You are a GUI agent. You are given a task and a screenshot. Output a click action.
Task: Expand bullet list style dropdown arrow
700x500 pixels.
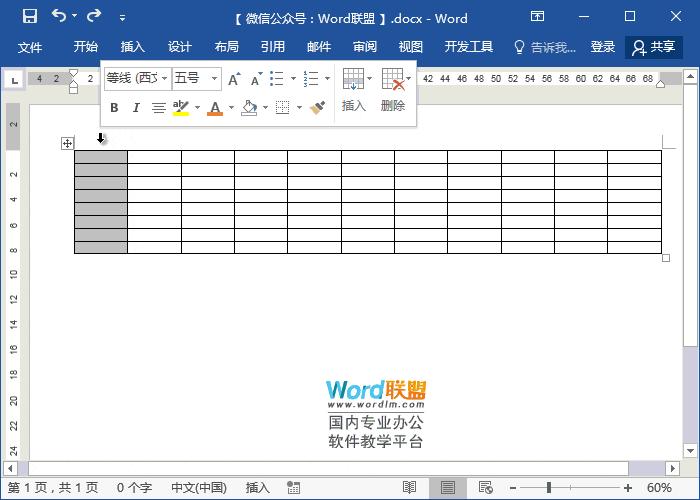[293, 79]
